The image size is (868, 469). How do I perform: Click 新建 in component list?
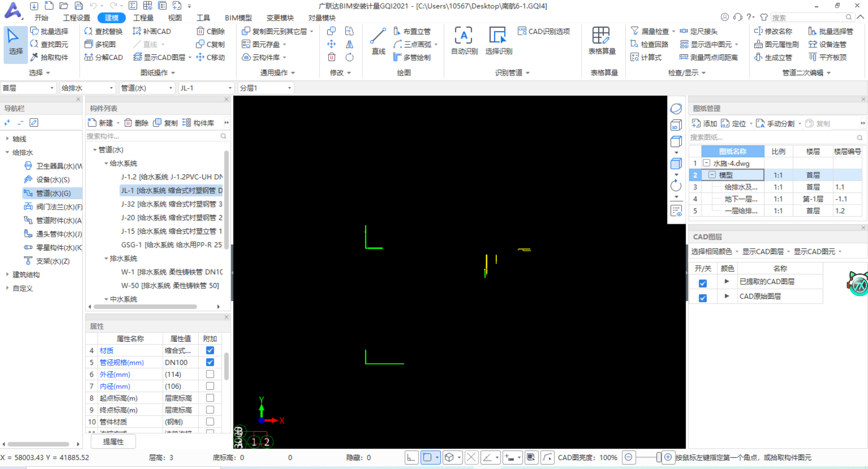click(x=100, y=123)
